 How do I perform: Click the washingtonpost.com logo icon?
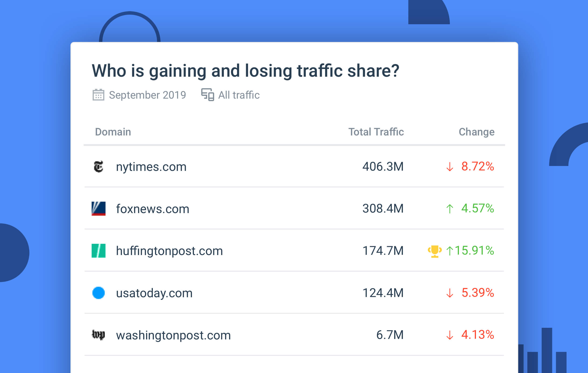coord(98,335)
